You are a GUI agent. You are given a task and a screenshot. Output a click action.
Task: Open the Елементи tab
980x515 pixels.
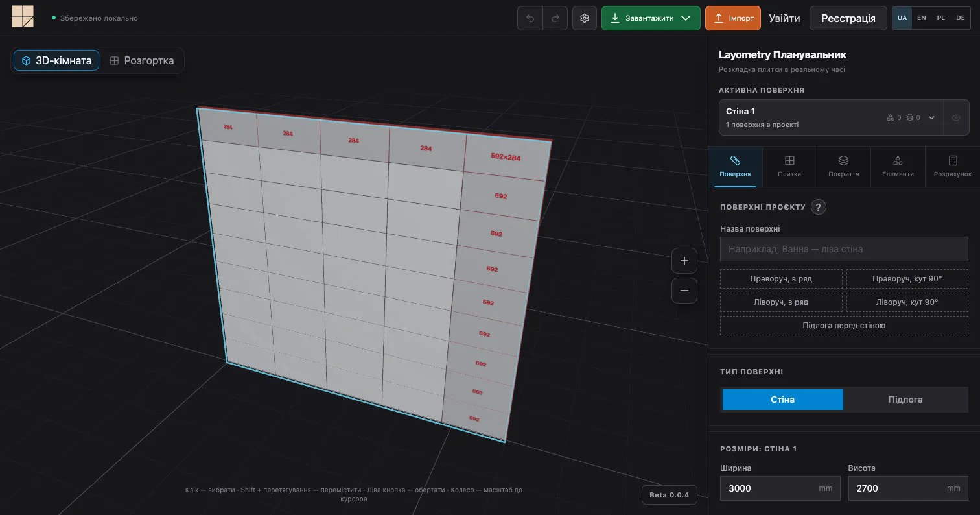point(898,167)
